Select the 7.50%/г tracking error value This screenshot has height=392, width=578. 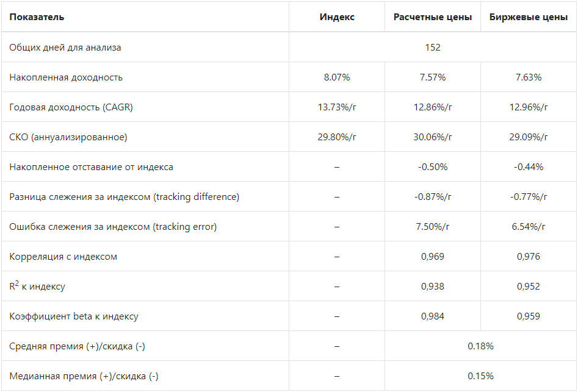click(432, 226)
